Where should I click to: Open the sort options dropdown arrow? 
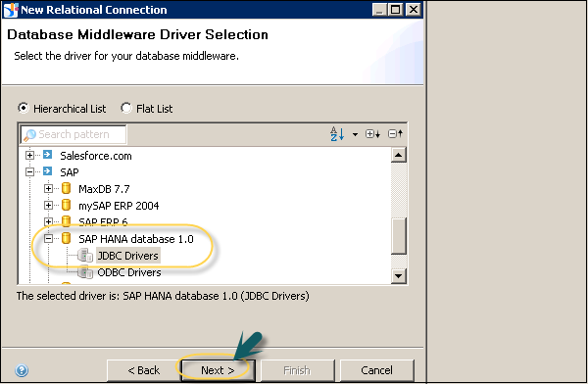click(x=355, y=134)
